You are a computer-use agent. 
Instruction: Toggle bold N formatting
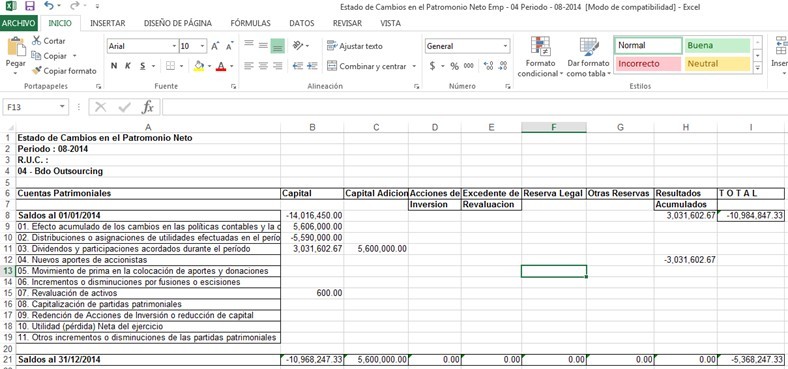(114, 66)
